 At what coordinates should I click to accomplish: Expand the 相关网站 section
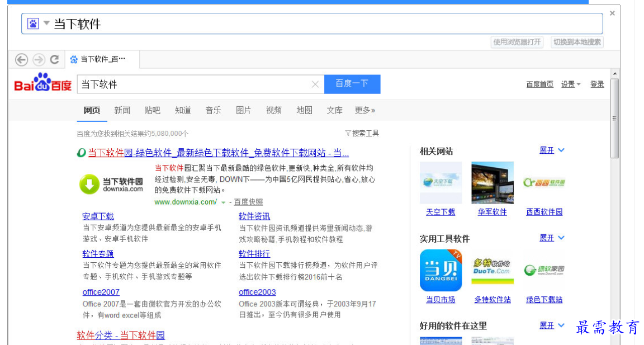pos(551,150)
